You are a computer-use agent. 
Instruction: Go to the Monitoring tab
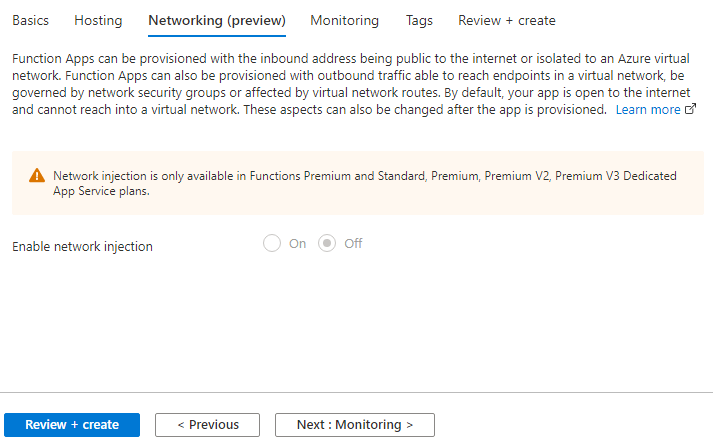click(344, 21)
